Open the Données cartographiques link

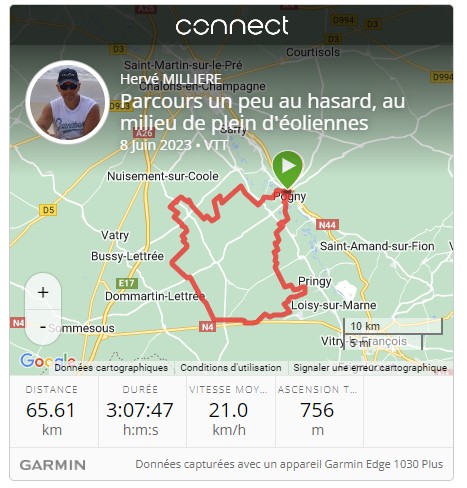click(x=111, y=368)
